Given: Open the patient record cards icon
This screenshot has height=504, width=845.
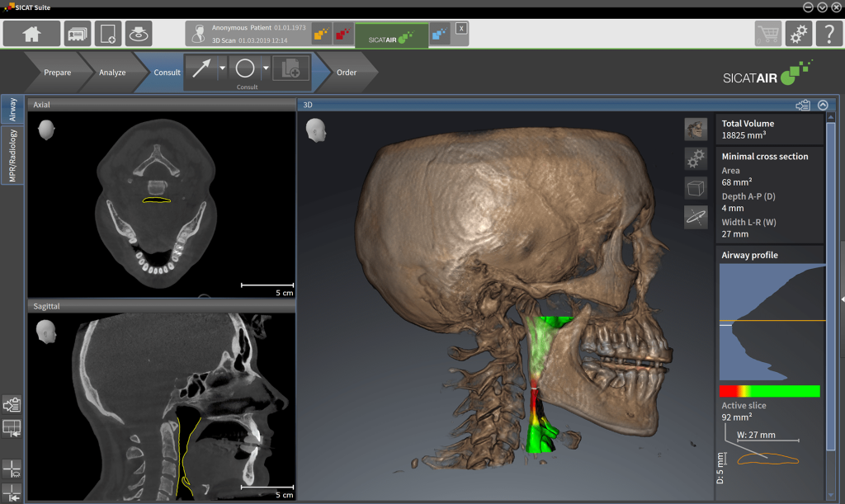Looking at the screenshot, I should pyautogui.click(x=78, y=34).
